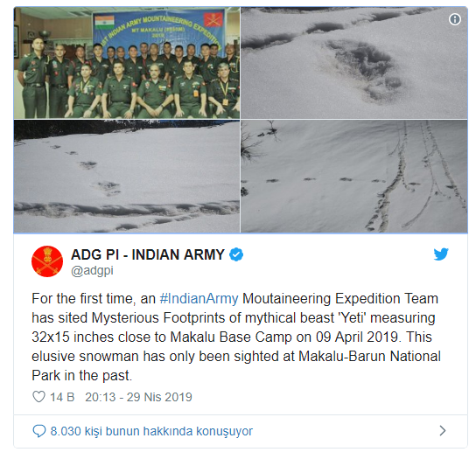Viewport: 476px width, 459px height.
Task: Open the right chevron arrow at bottom
Action: tap(443, 431)
